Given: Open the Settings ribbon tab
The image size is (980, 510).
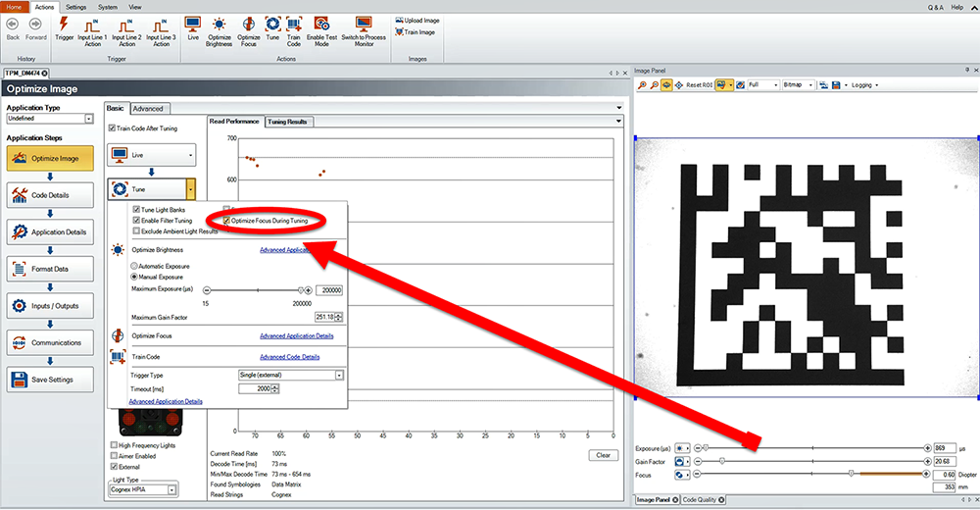Looking at the screenshot, I should (76, 6).
